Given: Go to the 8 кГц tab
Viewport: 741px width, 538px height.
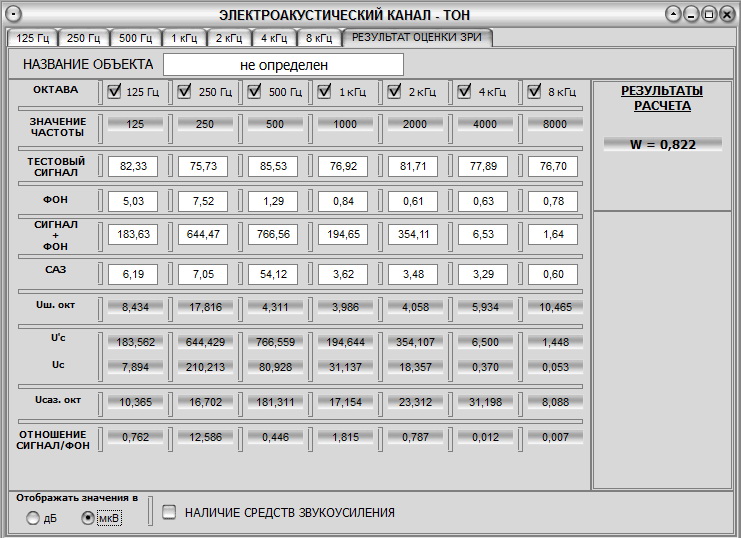Looking at the screenshot, I should 317,38.
